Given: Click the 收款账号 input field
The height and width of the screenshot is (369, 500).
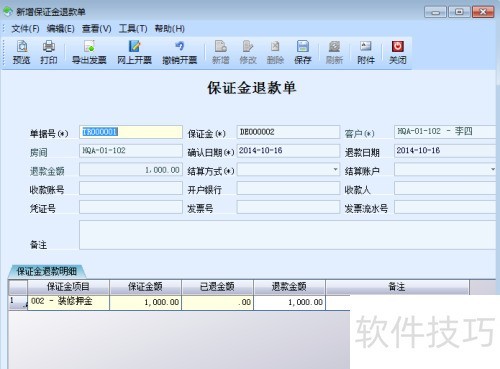Looking at the screenshot, I should pyautogui.click(x=131, y=188).
